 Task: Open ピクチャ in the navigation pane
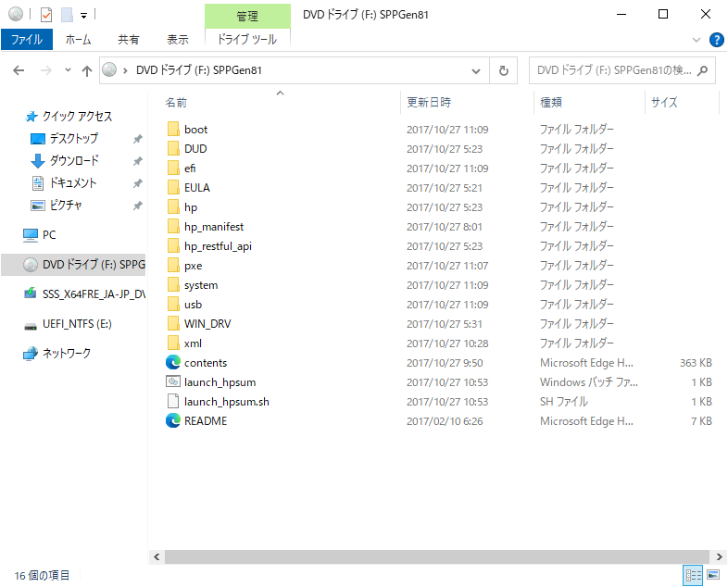[56, 206]
